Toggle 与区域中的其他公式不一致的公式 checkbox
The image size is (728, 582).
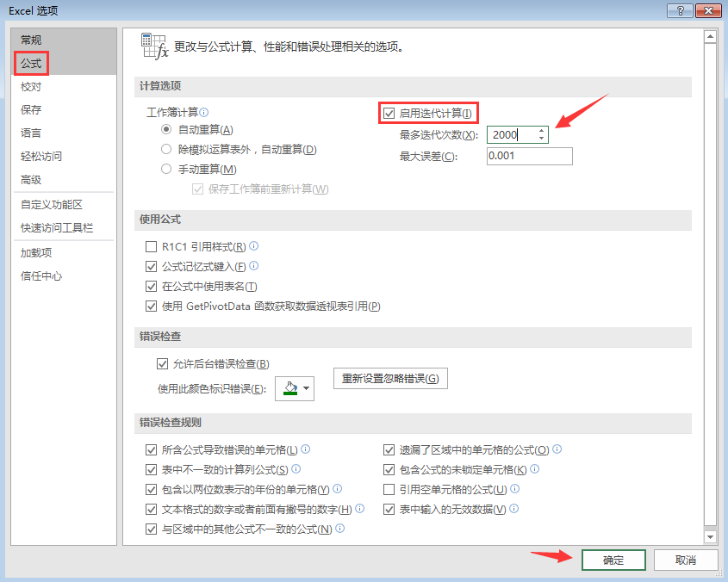click(x=151, y=529)
